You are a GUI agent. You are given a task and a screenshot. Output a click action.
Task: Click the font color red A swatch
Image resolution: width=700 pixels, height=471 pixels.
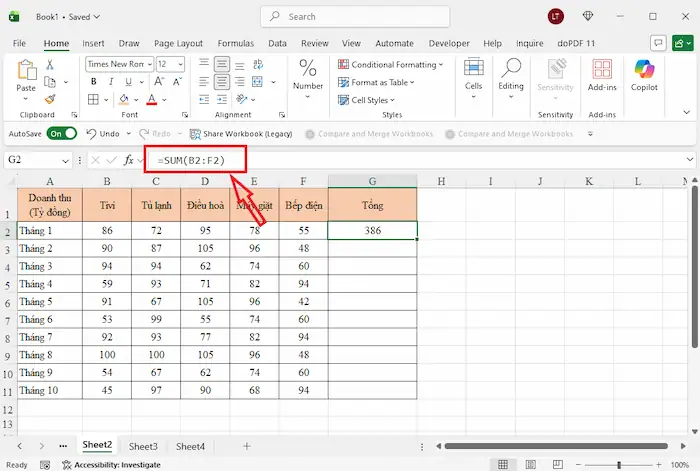pos(153,99)
